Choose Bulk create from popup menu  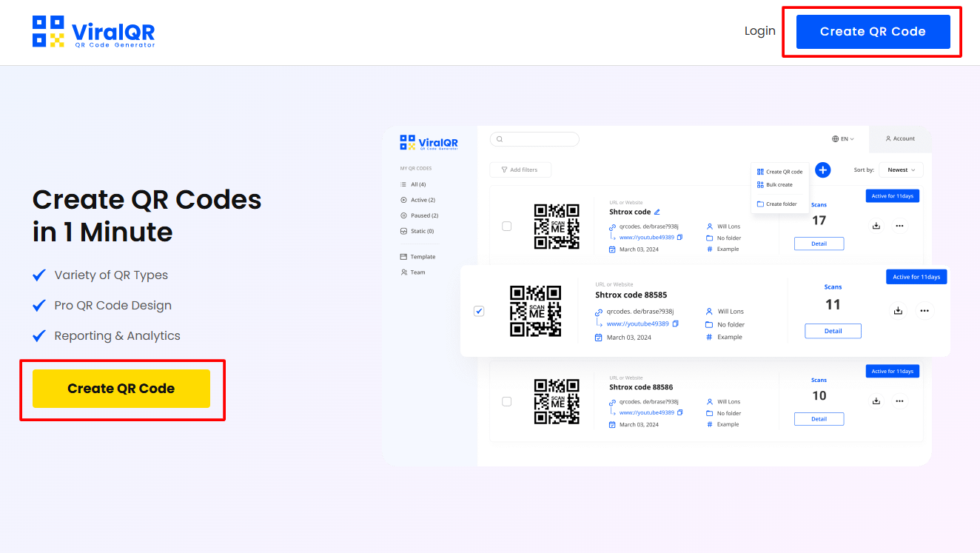[x=774, y=184]
